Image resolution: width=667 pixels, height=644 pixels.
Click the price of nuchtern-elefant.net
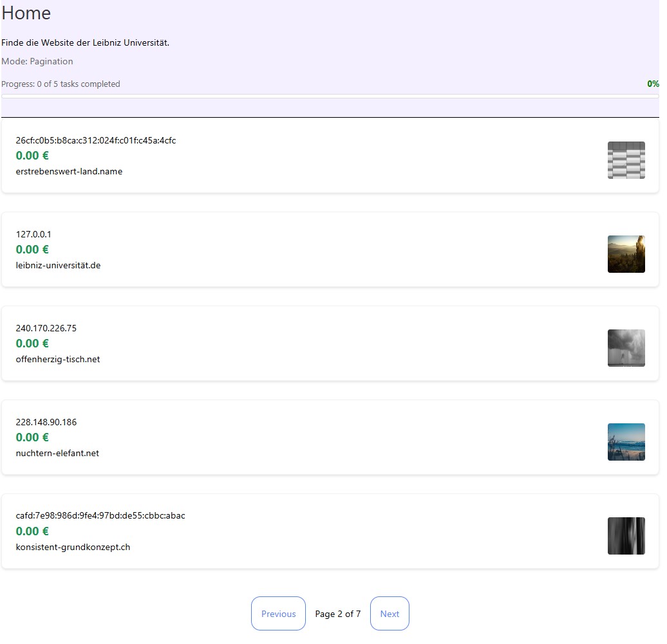coord(32,437)
